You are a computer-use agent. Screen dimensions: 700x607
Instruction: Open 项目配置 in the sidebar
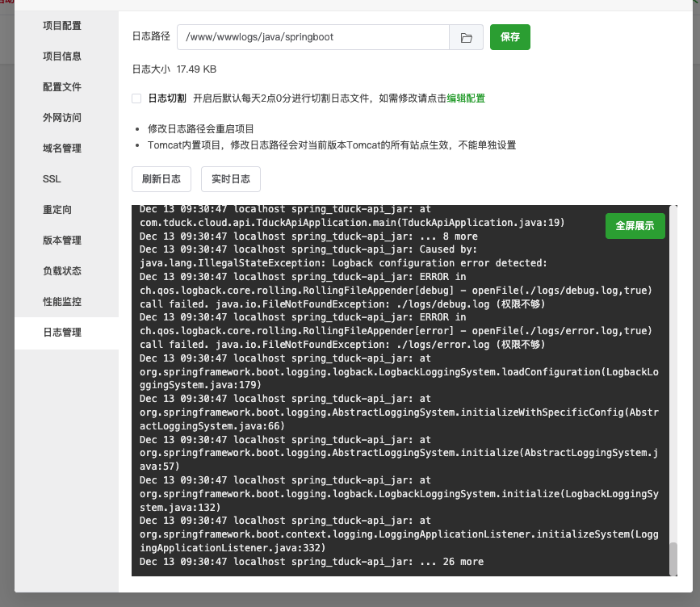[x=62, y=26]
